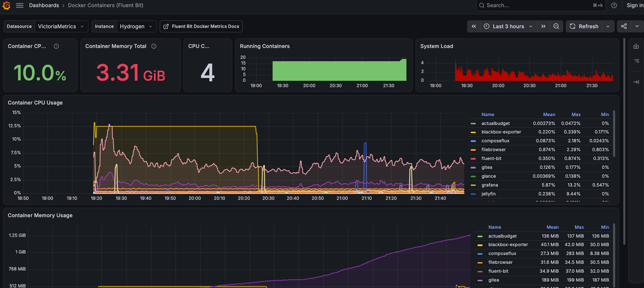Click the Datasource variable label
This screenshot has width=644, height=288.
[x=19, y=26]
